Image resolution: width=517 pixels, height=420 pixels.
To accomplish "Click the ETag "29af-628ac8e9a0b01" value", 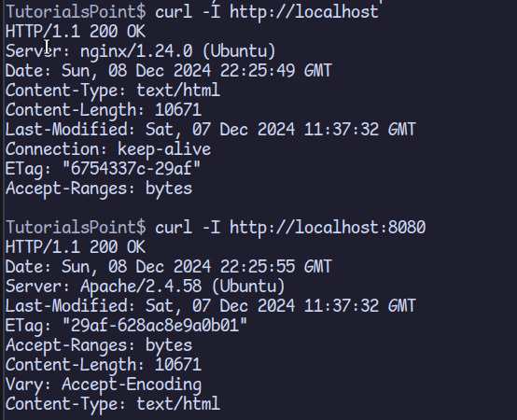I will pos(155,326).
